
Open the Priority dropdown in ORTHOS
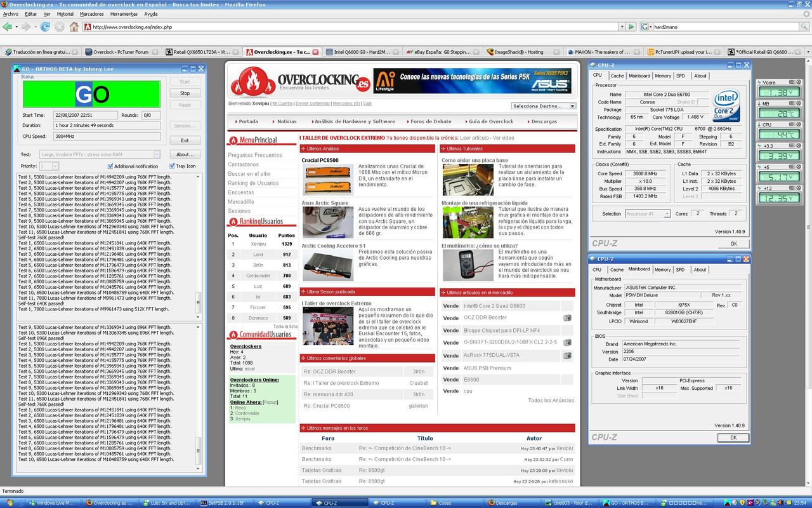[56, 166]
